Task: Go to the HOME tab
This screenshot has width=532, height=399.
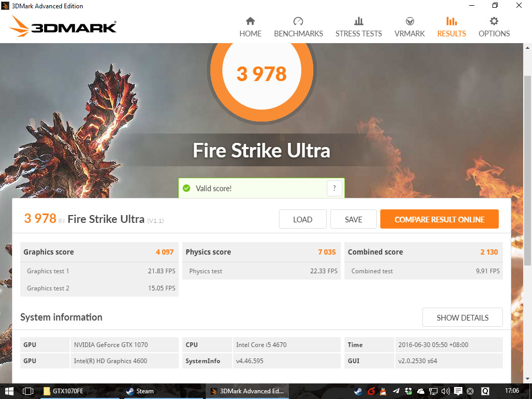Action: [250, 27]
